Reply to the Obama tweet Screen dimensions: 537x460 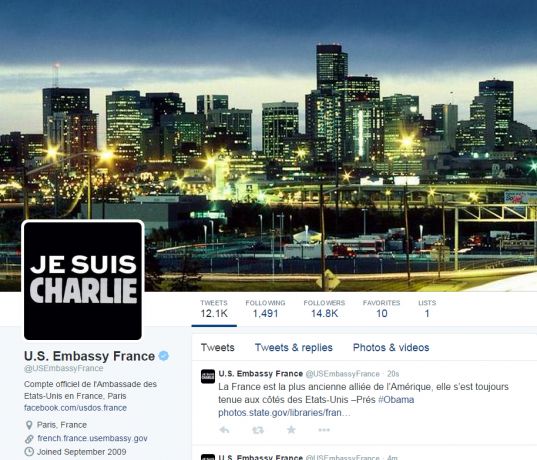click(225, 430)
